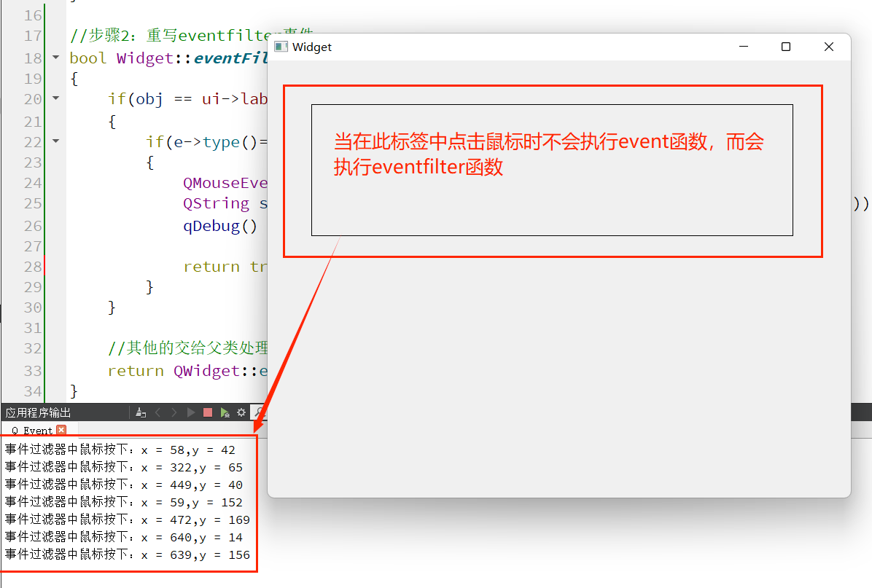Switch to the Q_Event output tab

point(31,430)
